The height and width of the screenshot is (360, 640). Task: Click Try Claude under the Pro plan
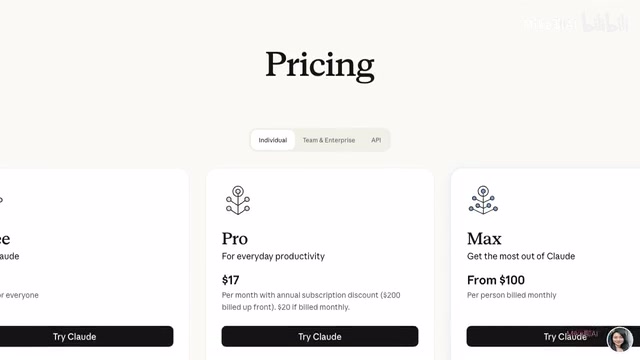coord(320,336)
